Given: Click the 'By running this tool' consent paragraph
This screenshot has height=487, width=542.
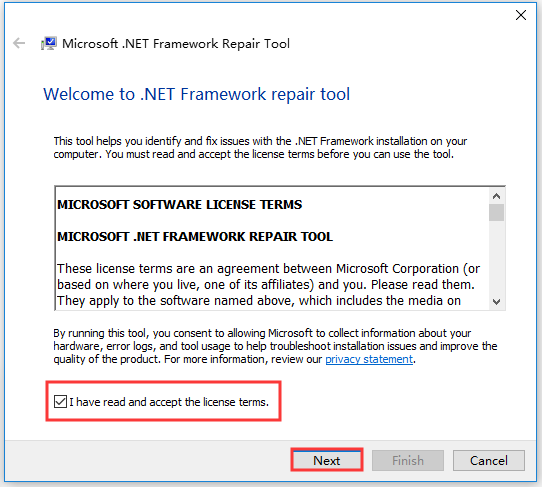Looking at the screenshot, I should 275,346.
